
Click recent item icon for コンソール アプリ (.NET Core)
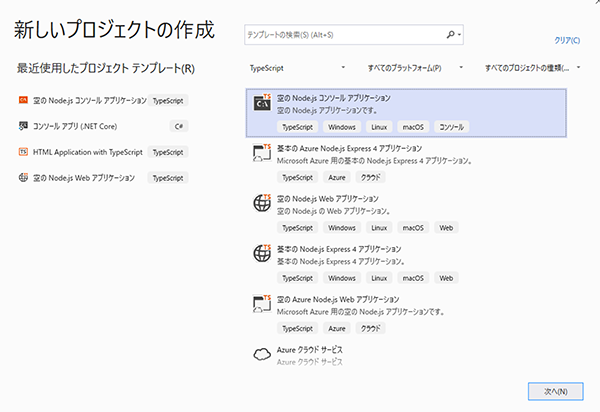pos(23,126)
